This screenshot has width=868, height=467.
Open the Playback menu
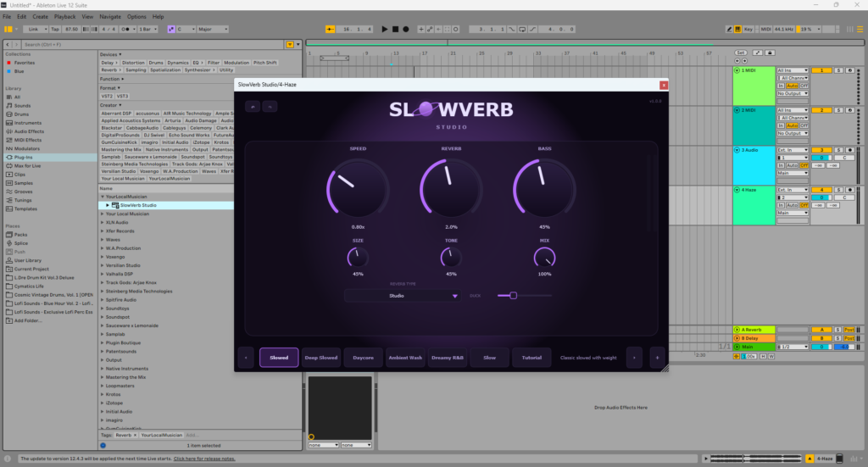(64, 17)
